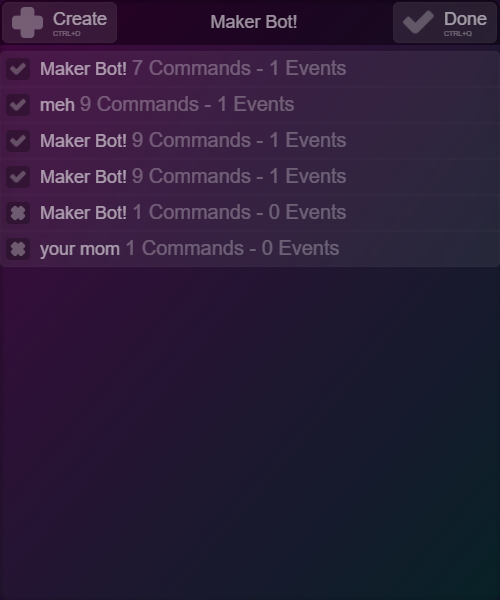Image resolution: width=500 pixels, height=600 pixels.
Task: Click 7 Commands - 1 Events text in top row
Action: 239,68
